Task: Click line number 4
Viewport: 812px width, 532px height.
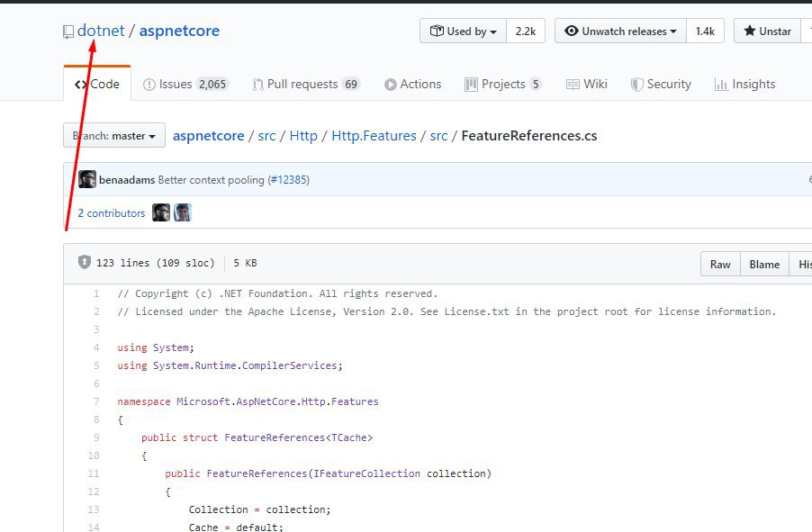Action: tap(96, 347)
